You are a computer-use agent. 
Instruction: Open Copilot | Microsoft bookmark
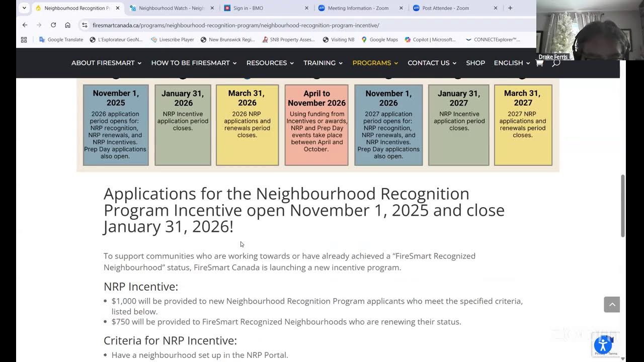pyautogui.click(x=430, y=39)
